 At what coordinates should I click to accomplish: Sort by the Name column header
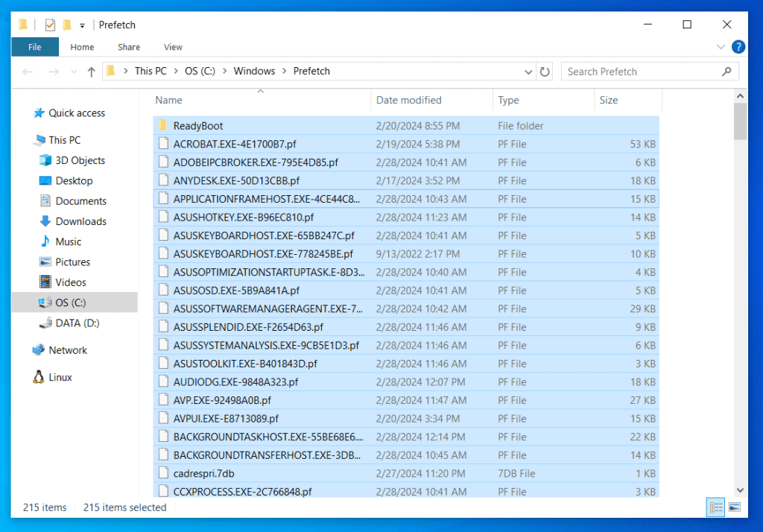(x=168, y=101)
